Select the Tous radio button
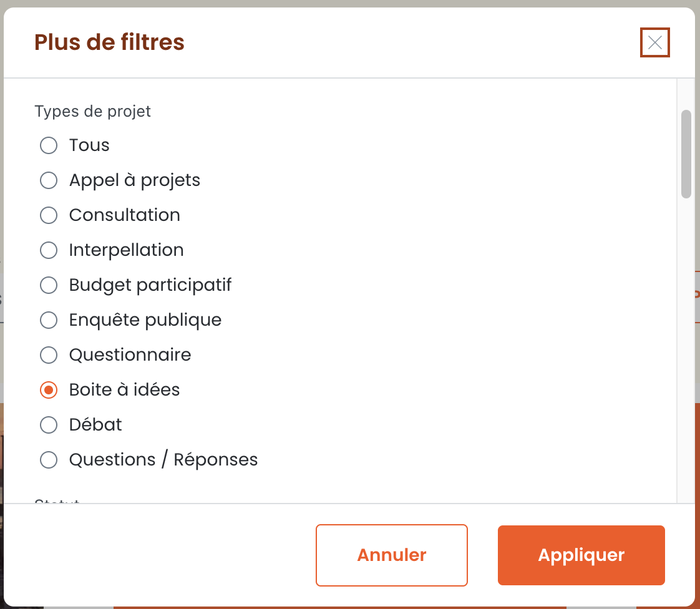The width and height of the screenshot is (700, 609). (x=49, y=145)
